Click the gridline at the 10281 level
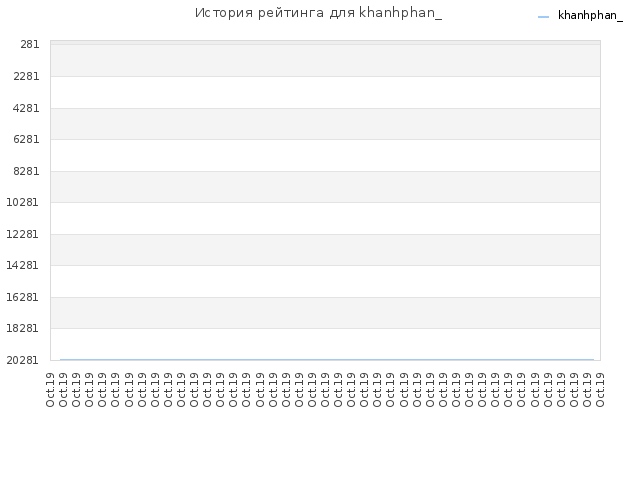The image size is (640, 480). coord(325,202)
